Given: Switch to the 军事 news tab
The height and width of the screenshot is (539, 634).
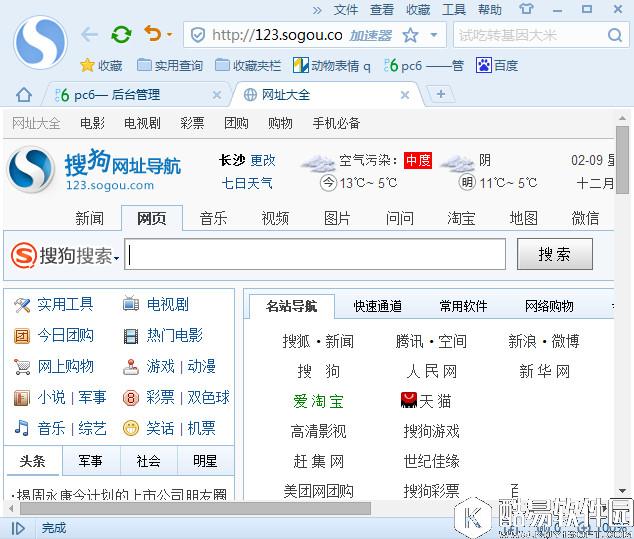Looking at the screenshot, I should click(x=91, y=461).
